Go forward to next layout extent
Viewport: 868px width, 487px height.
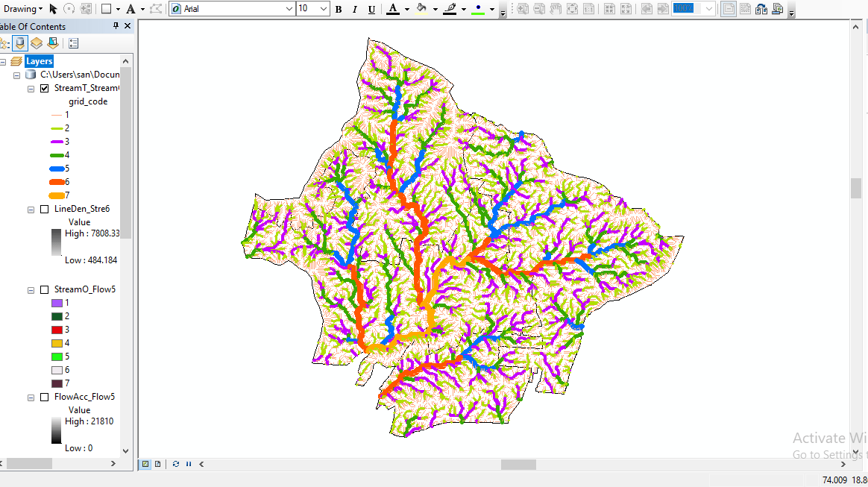click(663, 9)
